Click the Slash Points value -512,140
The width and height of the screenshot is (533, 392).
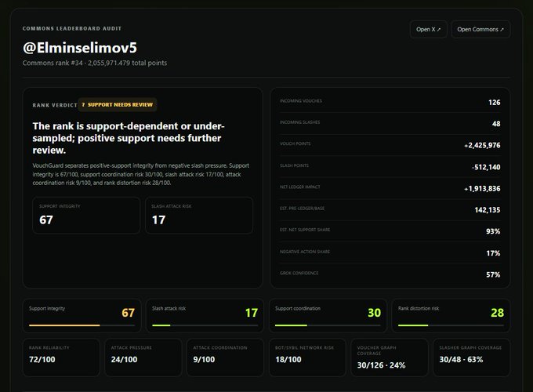tap(486, 167)
